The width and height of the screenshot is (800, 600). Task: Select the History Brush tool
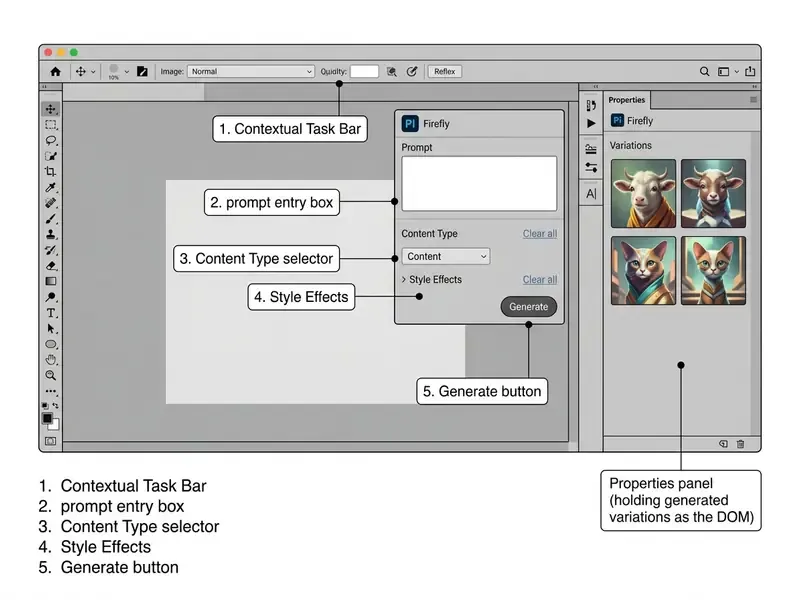[x=51, y=250]
